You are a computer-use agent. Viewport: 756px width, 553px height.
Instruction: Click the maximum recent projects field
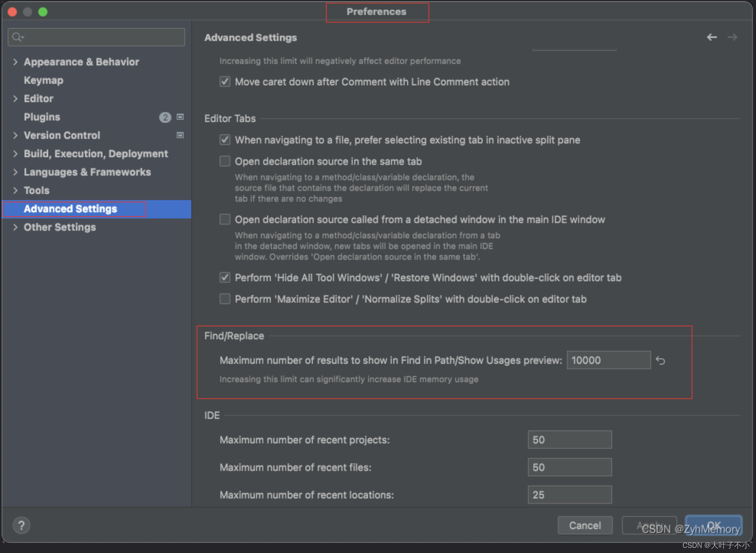pos(569,440)
